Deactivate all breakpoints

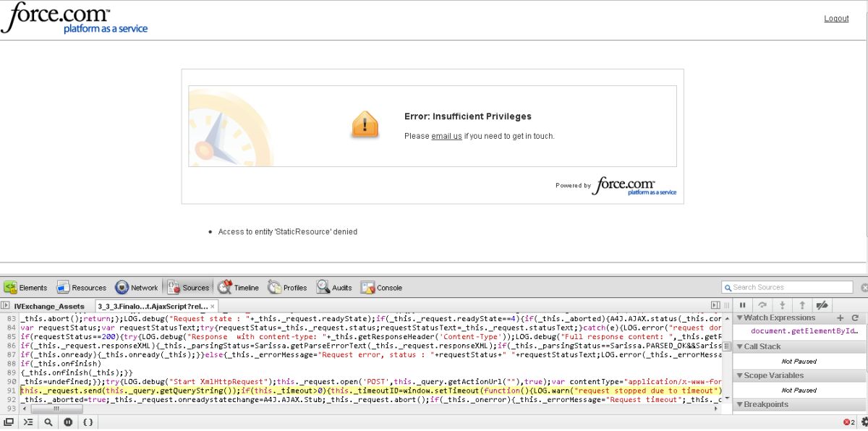822,305
